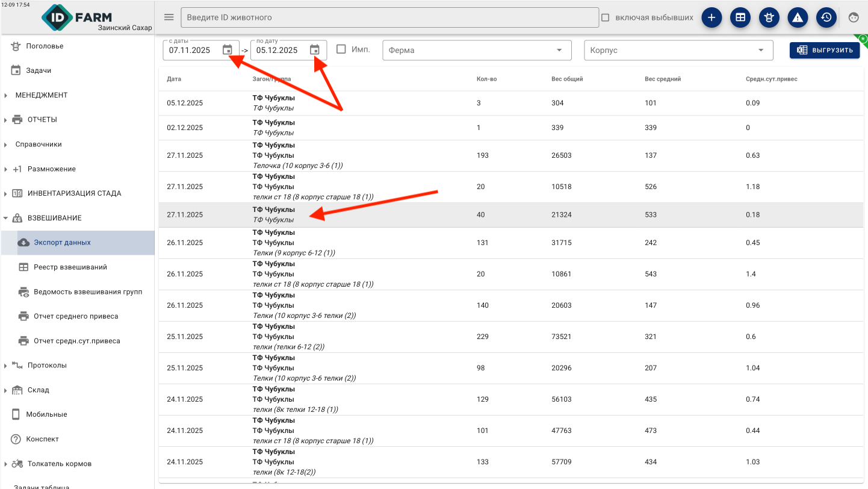Click the Средн.сут.привес column header
The height and width of the screenshot is (489, 868).
[772, 79]
